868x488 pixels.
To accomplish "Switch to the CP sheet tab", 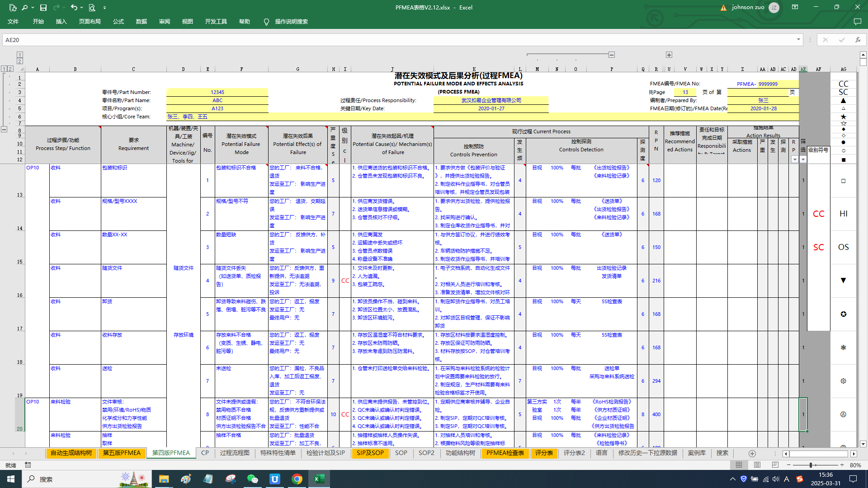I will 205,453.
